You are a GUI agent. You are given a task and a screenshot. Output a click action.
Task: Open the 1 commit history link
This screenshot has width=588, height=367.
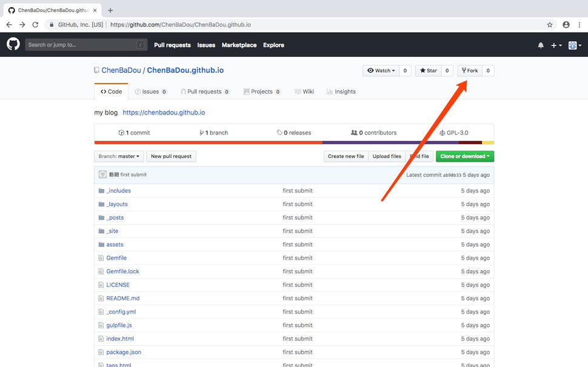tap(134, 133)
